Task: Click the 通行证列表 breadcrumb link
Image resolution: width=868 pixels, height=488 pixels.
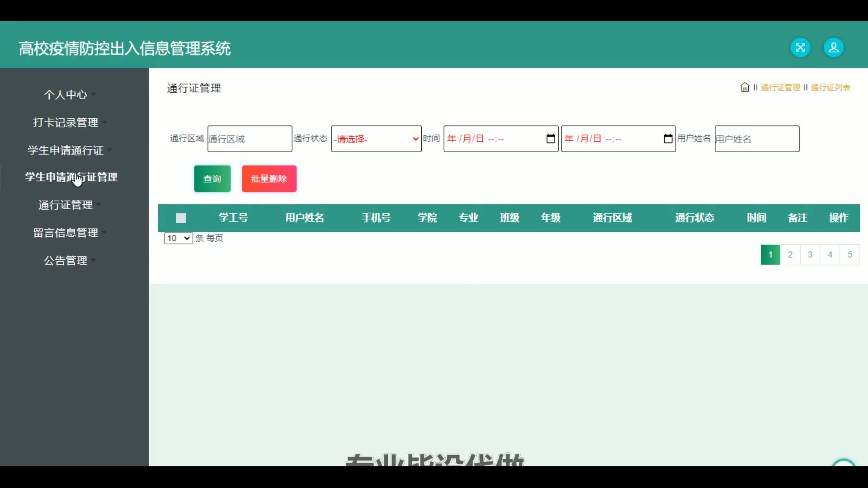Action: (830, 88)
